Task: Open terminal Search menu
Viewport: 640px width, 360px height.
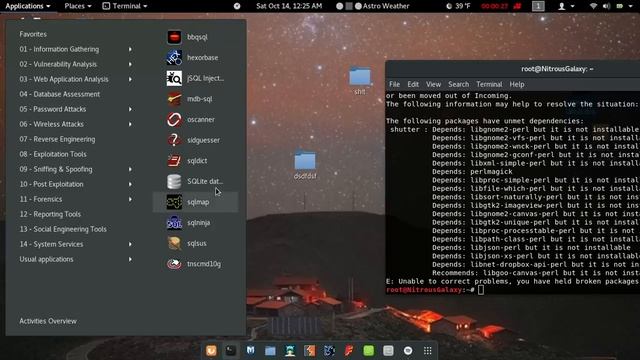Action: pos(458,84)
